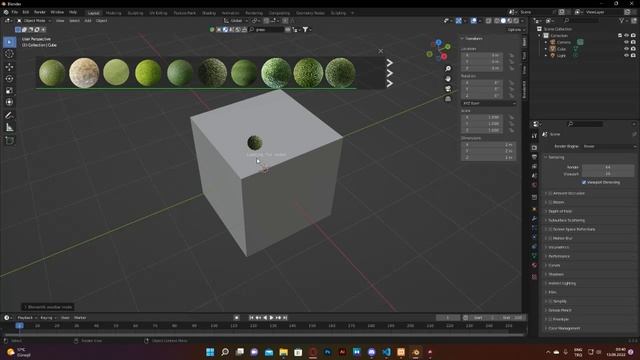Open the Render properties tab icon
640x360 pixels.
(534, 147)
